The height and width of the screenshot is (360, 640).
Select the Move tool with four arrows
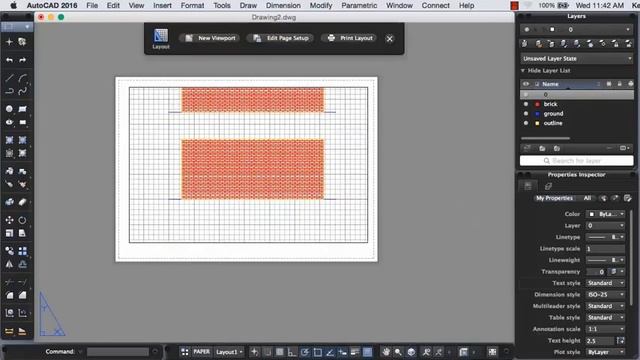[x=9, y=220]
